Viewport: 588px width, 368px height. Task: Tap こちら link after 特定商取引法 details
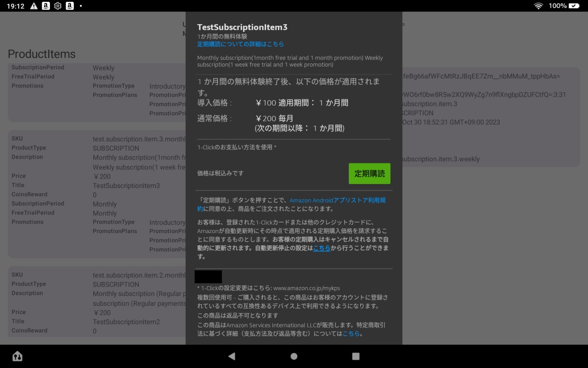pyautogui.click(x=351, y=334)
